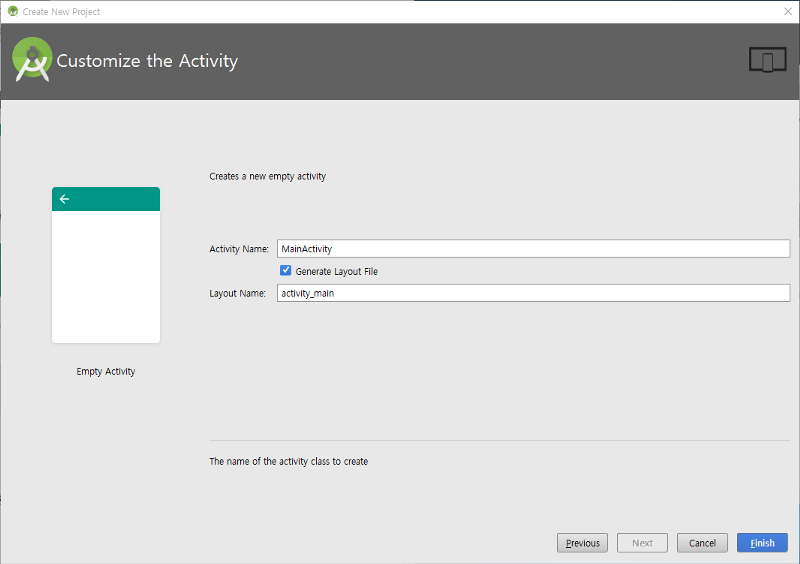
Task: Click the teal app bar in preview
Action: pyautogui.click(x=106, y=199)
